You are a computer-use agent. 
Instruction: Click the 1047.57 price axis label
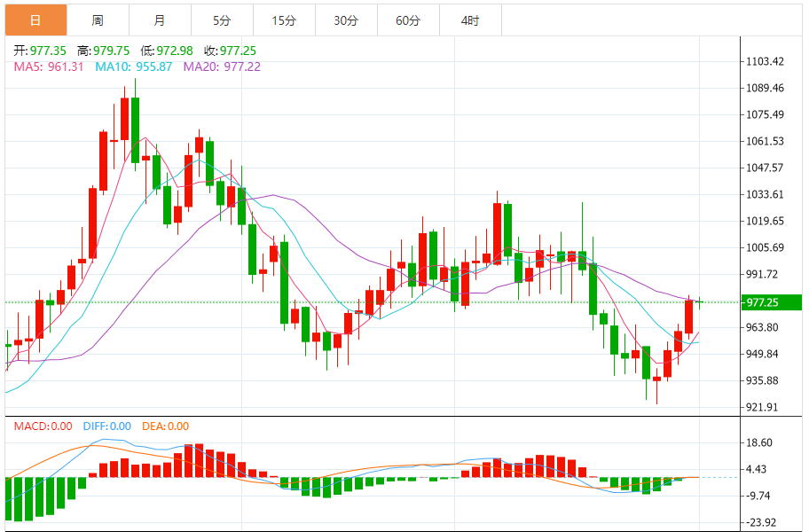766,168
